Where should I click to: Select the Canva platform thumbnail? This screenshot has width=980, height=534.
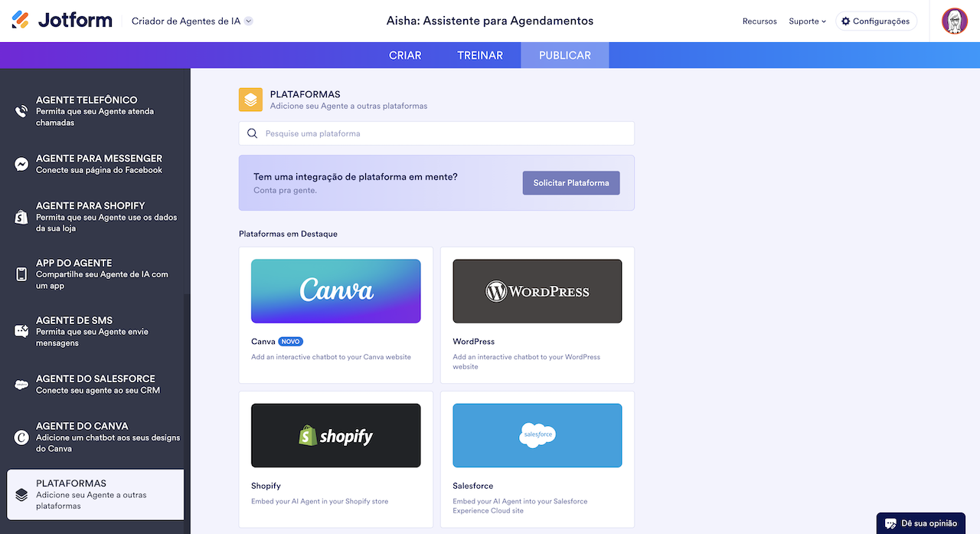coord(335,291)
